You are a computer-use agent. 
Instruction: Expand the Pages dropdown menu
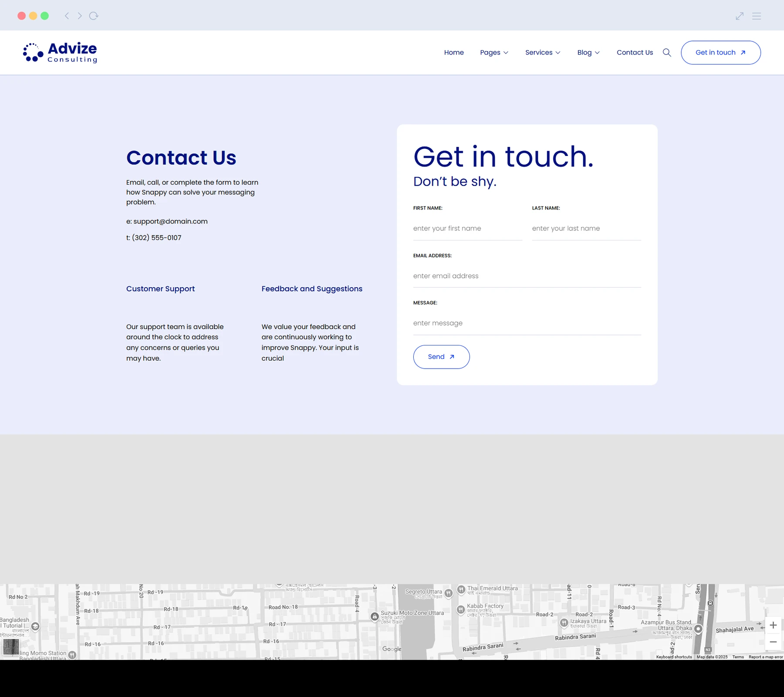(x=494, y=53)
